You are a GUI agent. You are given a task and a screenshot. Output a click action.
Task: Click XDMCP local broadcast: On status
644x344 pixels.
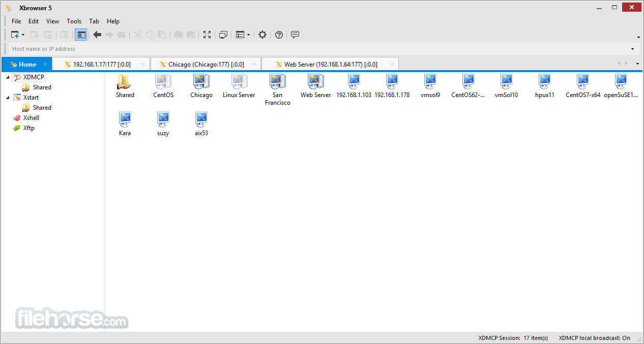pyautogui.click(x=594, y=338)
